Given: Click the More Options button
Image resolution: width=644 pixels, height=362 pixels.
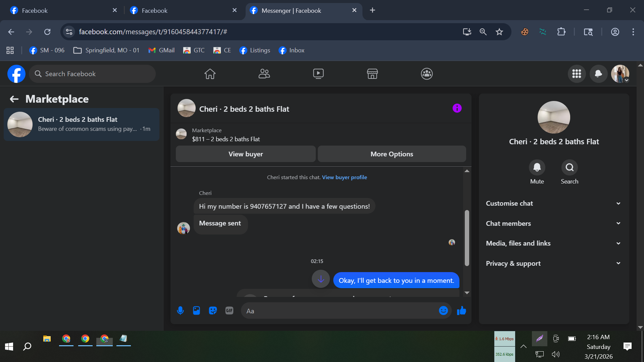Looking at the screenshot, I should [392, 154].
